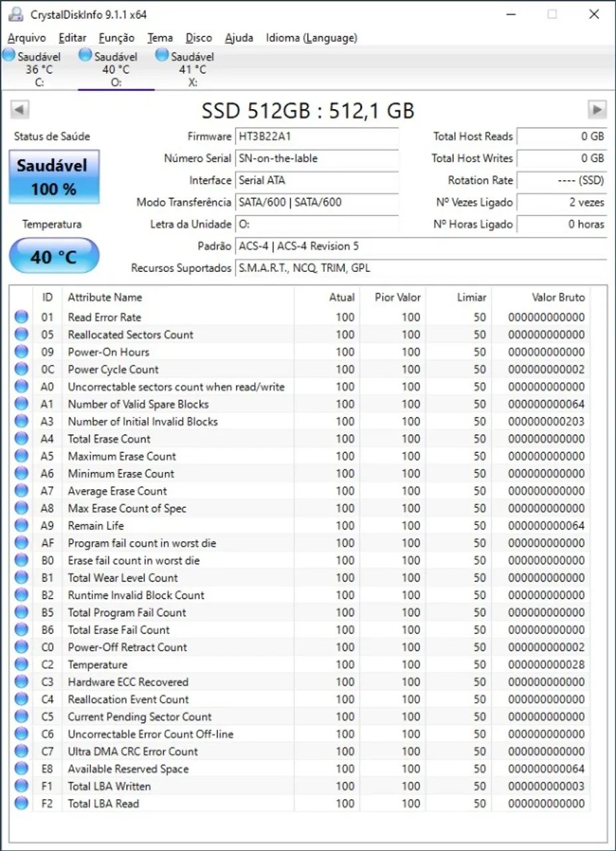This screenshot has width=616, height=851.
Task: Open the Ajuda menu
Action: [239, 38]
